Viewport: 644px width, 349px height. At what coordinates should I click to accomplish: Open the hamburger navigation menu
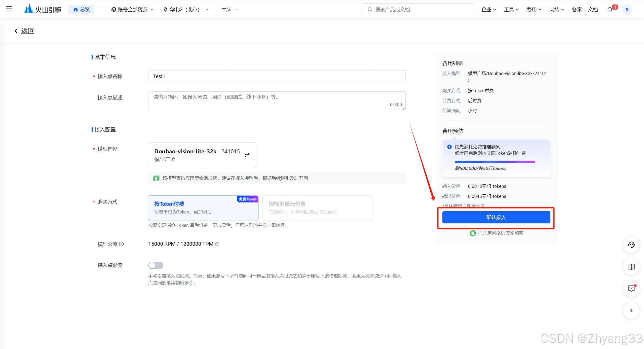click(9, 9)
